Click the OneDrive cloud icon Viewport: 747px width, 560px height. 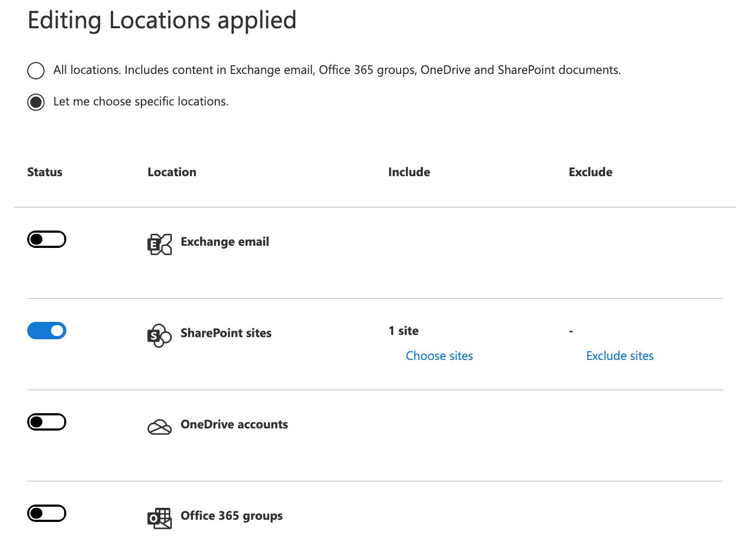(x=160, y=427)
